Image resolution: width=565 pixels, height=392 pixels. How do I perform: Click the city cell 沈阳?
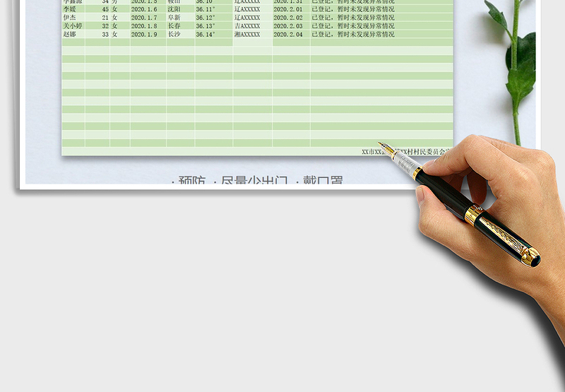pyautogui.click(x=174, y=9)
